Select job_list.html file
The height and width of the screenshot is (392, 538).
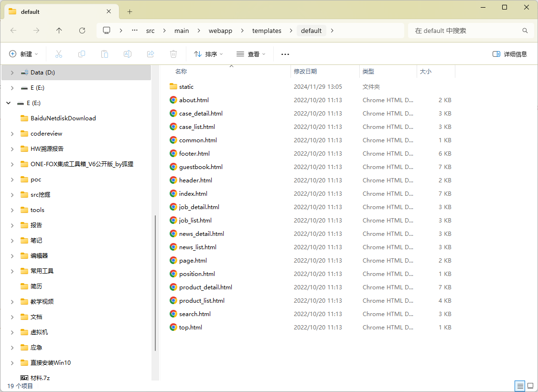click(x=195, y=221)
